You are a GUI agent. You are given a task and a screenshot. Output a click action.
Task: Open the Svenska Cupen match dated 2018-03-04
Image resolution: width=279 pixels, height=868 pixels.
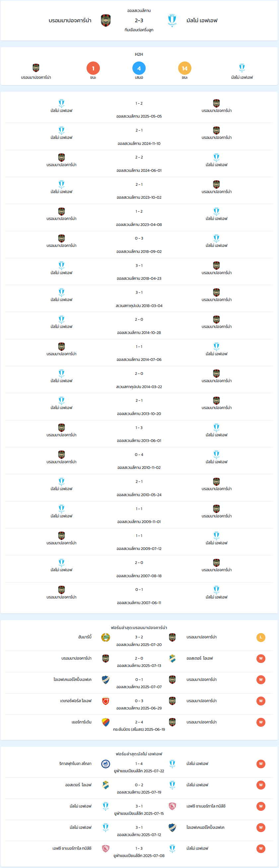coord(139,299)
